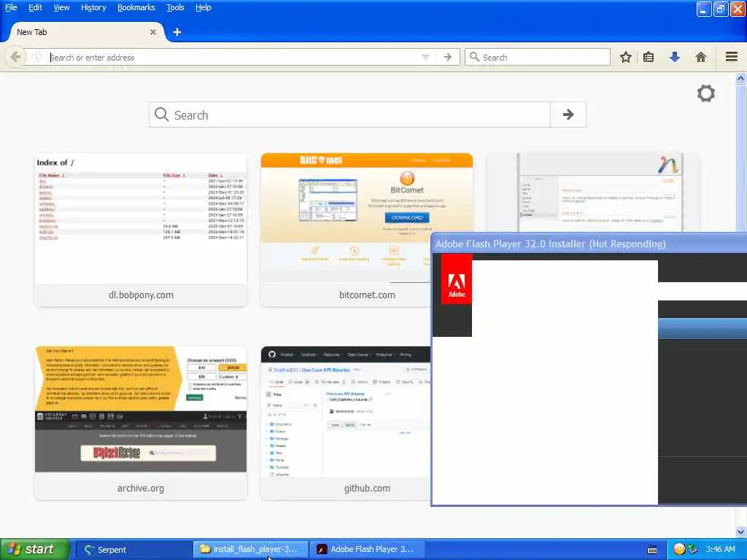Image resolution: width=747 pixels, height=560 pixels.
Task: Open the Edit menu
Action: pyautogui.click(x=35, y=7)
